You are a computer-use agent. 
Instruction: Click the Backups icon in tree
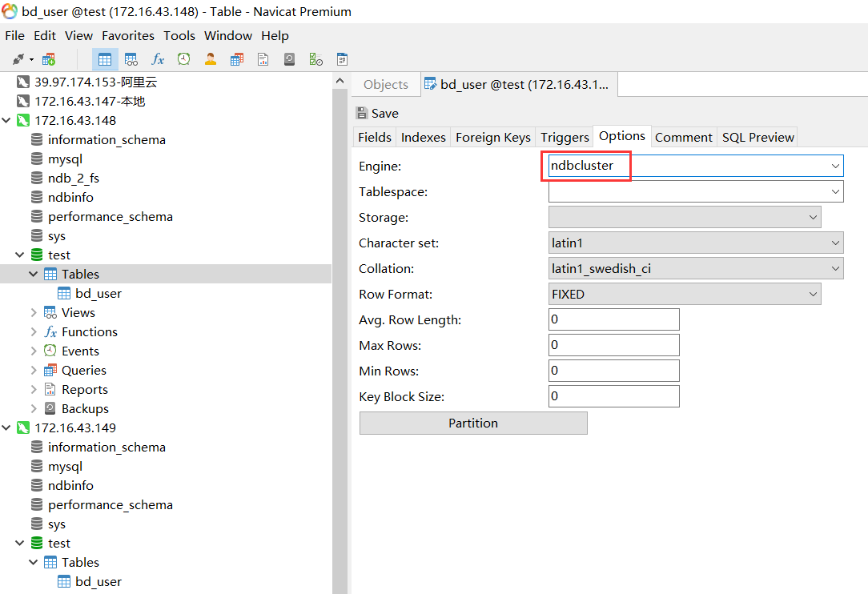(50, 408)
